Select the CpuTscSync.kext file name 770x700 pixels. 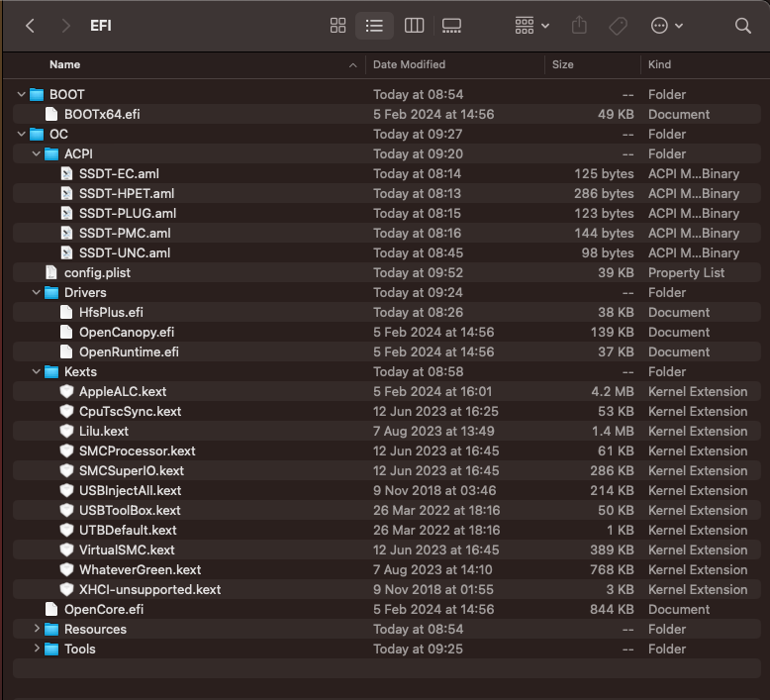coord(130,411)
